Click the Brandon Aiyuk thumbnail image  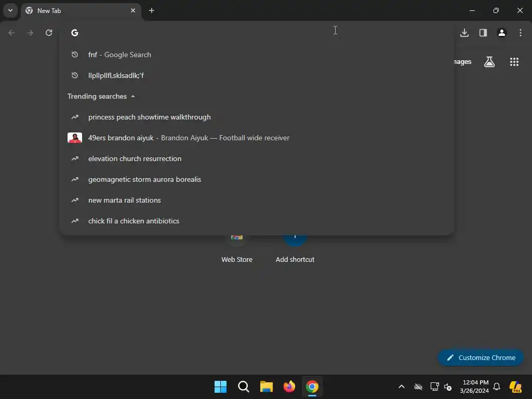coord(75,138)
